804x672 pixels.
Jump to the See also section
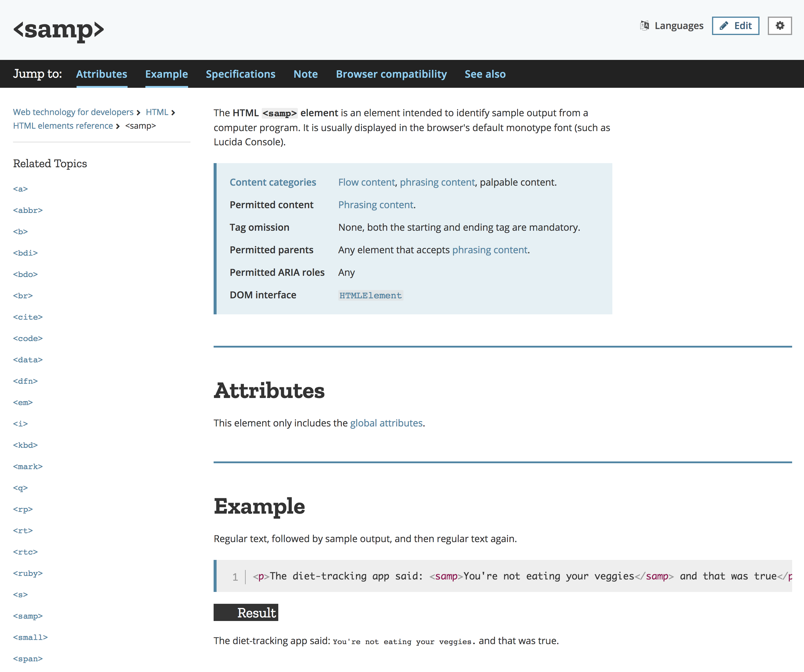485,74
